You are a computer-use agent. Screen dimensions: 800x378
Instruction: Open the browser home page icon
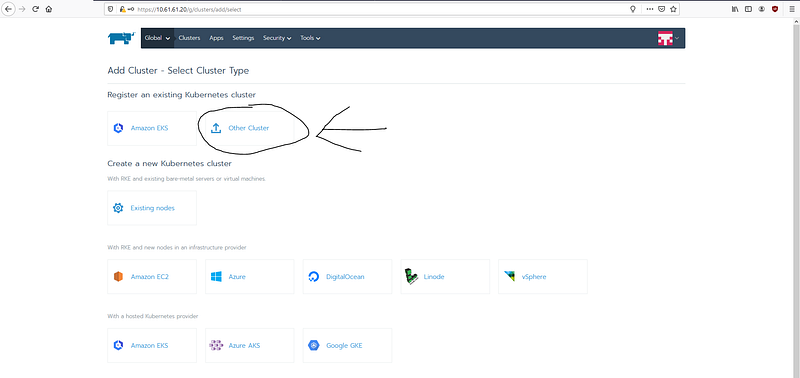point(48,9)
